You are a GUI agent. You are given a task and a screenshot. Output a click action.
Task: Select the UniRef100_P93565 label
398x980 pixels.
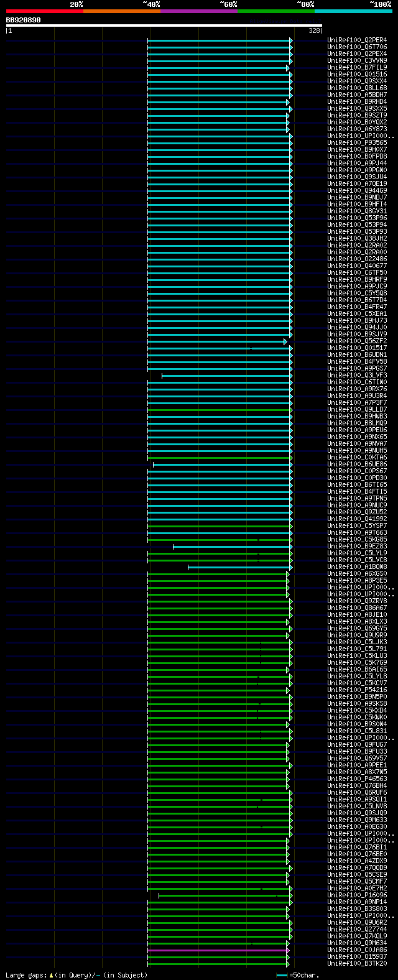pyautogui.click(x=357, y=143)
